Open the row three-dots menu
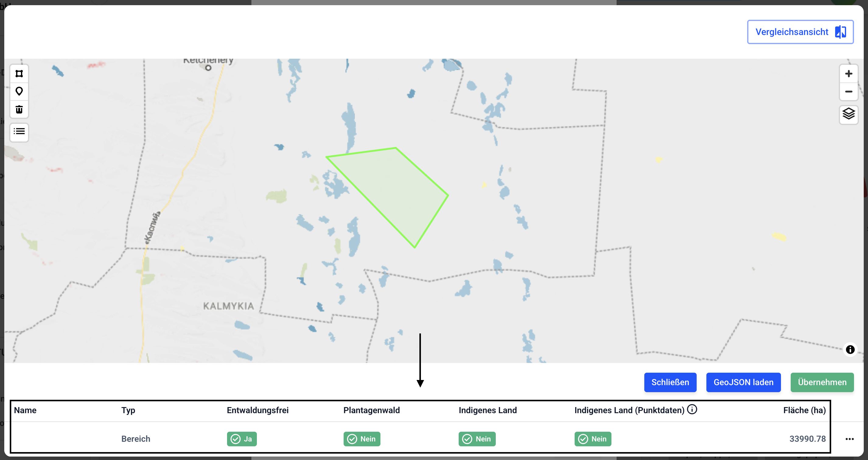This screenshot has width=868, height=460. pyautogui.click(x=849, y=439)
